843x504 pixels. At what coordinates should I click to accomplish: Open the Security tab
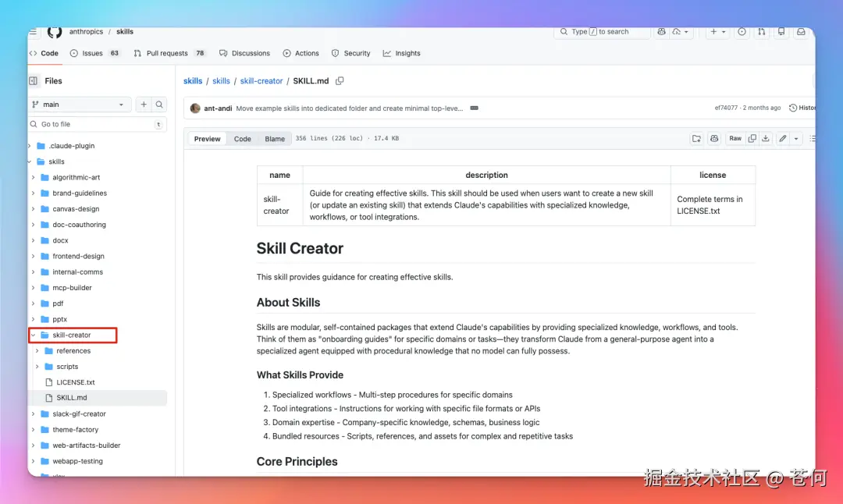[x=351, y=53]
